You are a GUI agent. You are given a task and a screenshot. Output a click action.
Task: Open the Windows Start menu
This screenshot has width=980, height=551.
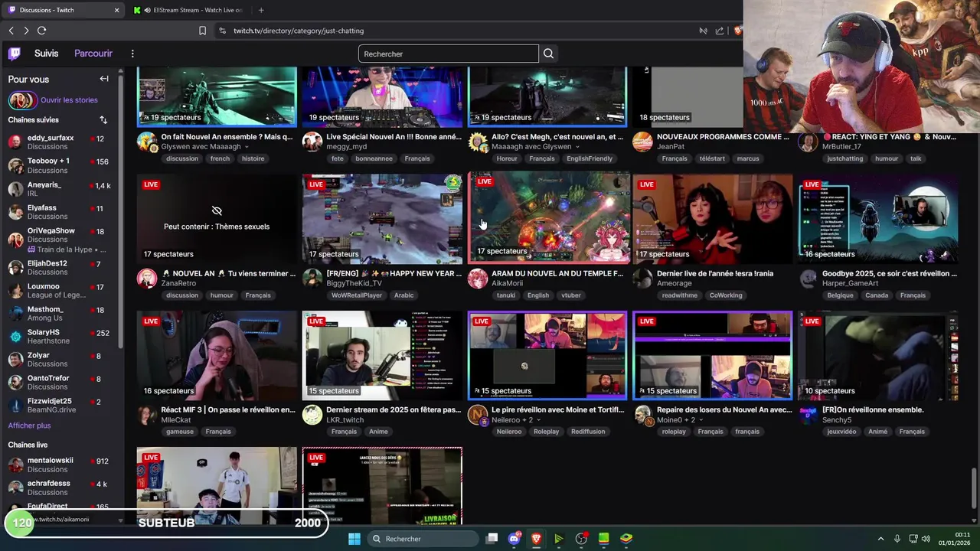pos(354,539)
